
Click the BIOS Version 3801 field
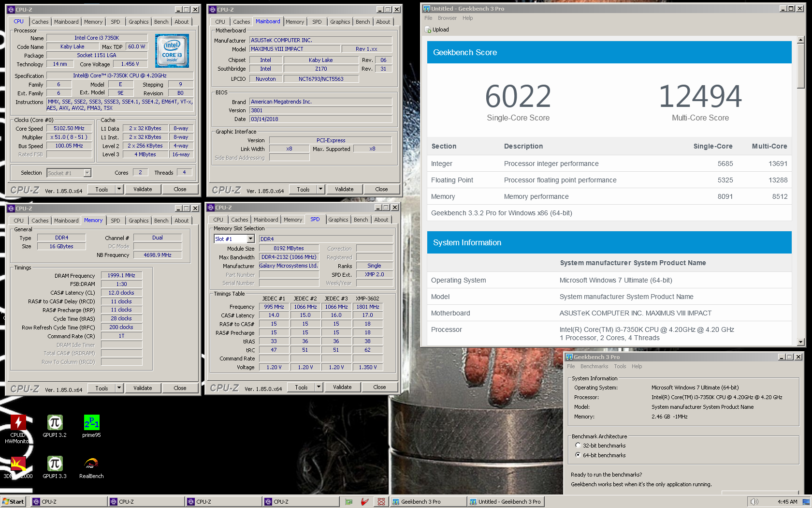point(320,110)
